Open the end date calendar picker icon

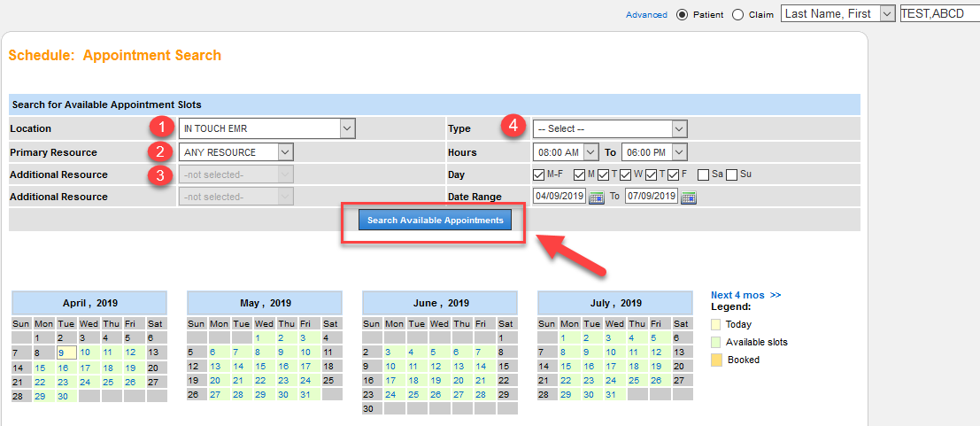689,197
